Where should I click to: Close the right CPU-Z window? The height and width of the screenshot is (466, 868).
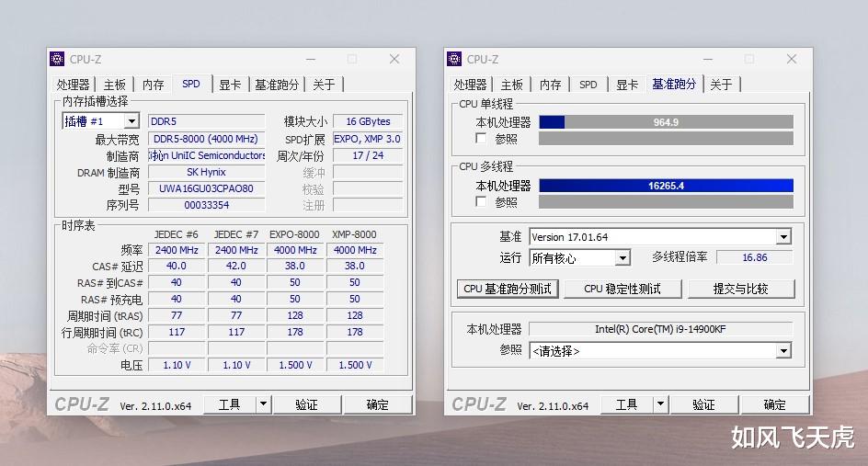(792, 59)
